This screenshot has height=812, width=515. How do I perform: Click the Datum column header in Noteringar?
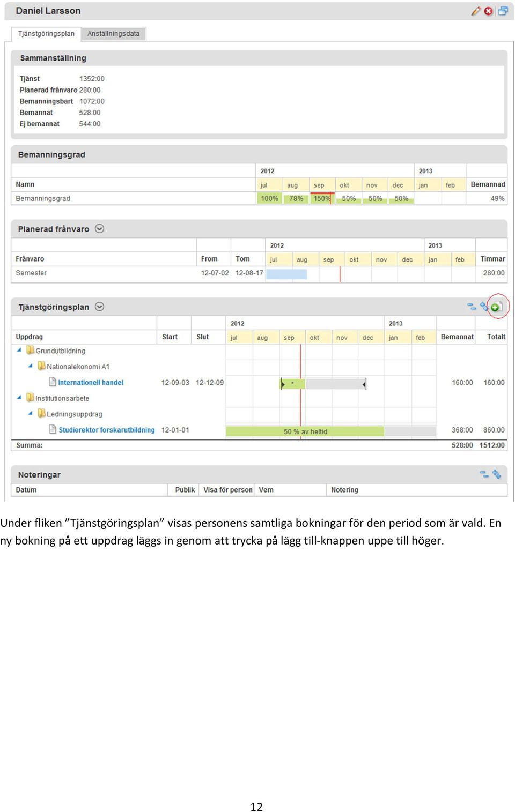coord(26,490)
